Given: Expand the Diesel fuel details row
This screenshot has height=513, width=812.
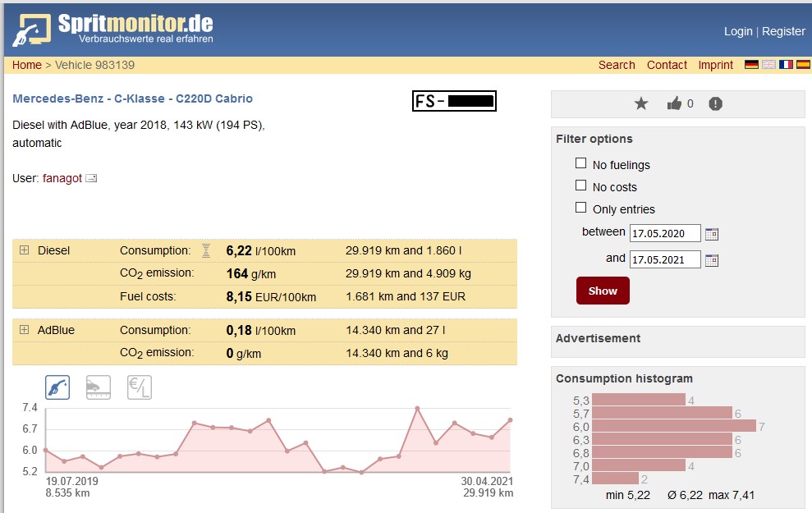Looking at the screenshot, I should click(x=24, y=250).
